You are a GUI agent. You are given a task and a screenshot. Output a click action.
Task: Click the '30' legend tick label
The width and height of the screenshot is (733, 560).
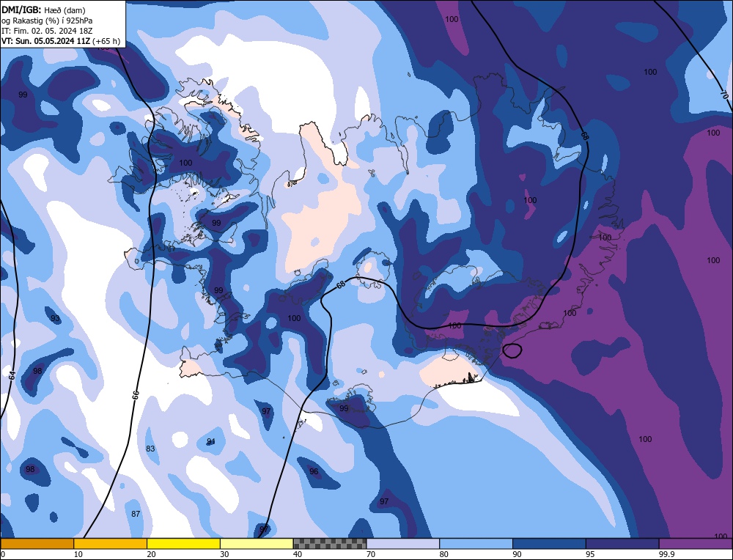tap(225, 554)
